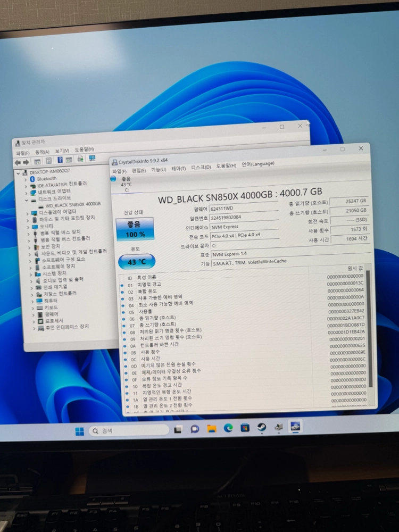
Task: Click the blue status dot for ID 05
Action: click(x=123, y=312)
